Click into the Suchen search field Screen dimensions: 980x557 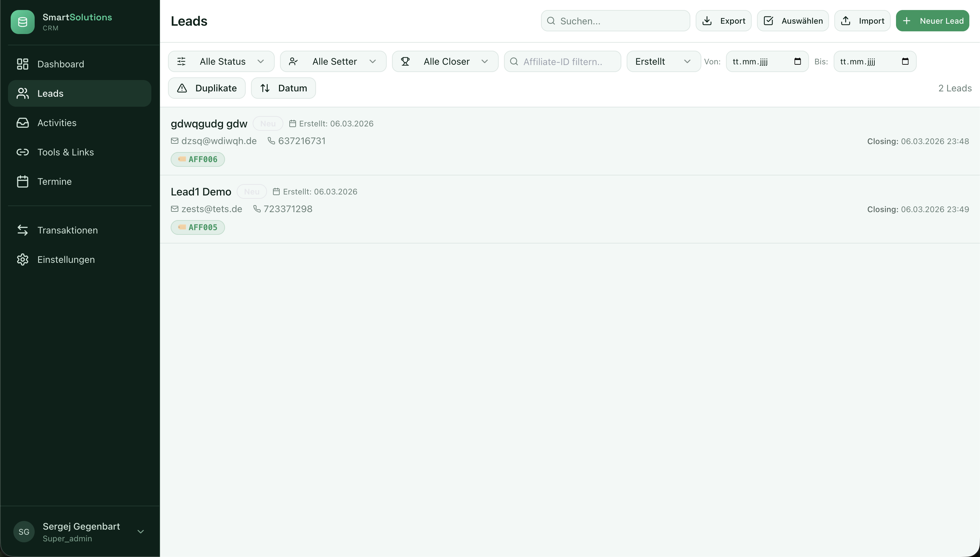coord(615,21)
